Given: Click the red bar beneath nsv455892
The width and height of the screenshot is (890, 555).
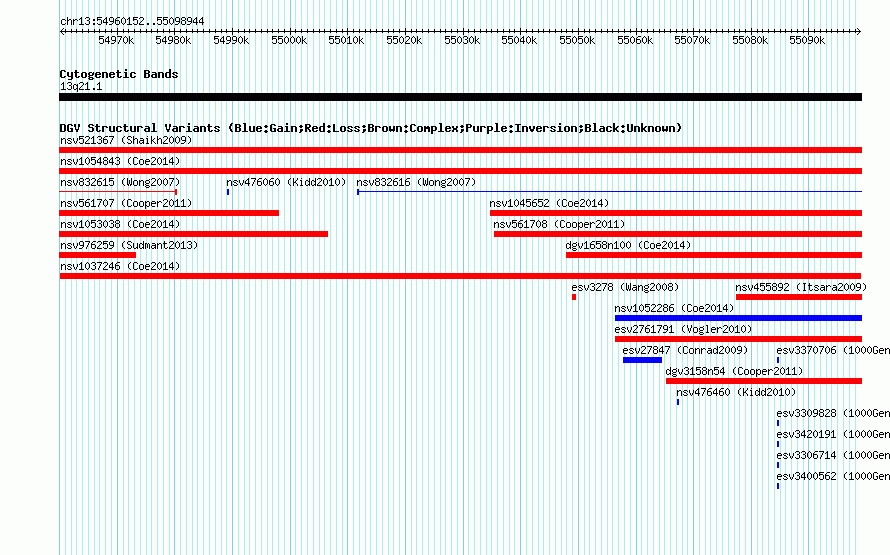Looking at the screenshot, I should [x=799, y=297].
